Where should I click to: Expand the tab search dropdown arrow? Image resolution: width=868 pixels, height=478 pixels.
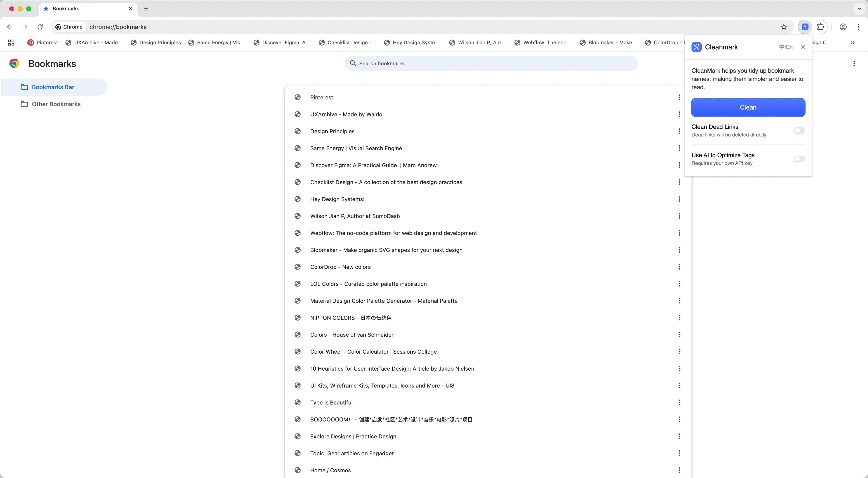tap(859, 9)
